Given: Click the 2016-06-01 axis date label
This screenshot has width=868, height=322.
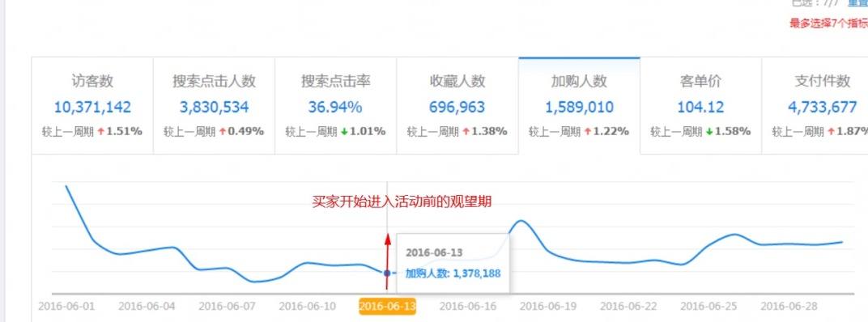Looking at the screenshot, I should click(66, 306).
